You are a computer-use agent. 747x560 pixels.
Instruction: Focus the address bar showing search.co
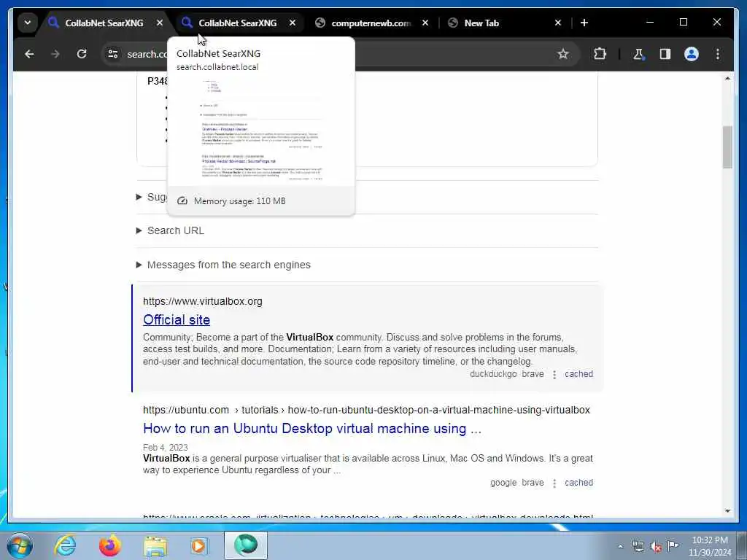(x=340, y=54)
